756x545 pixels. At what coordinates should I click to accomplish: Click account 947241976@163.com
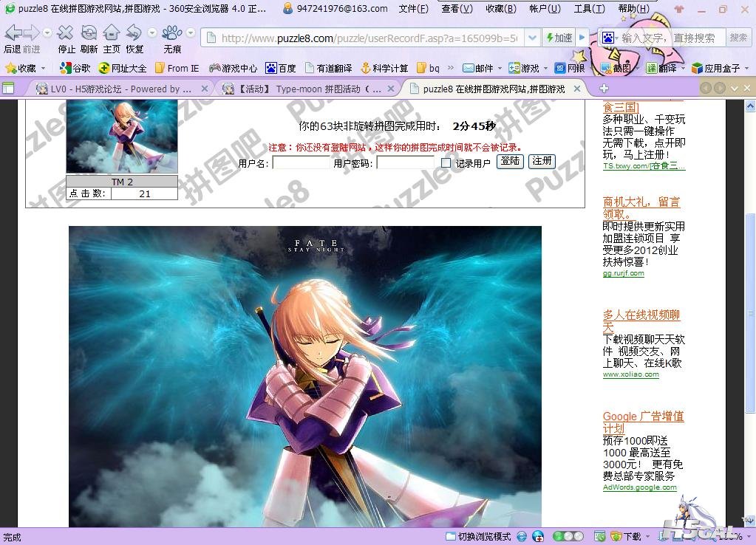coord(336,9)
